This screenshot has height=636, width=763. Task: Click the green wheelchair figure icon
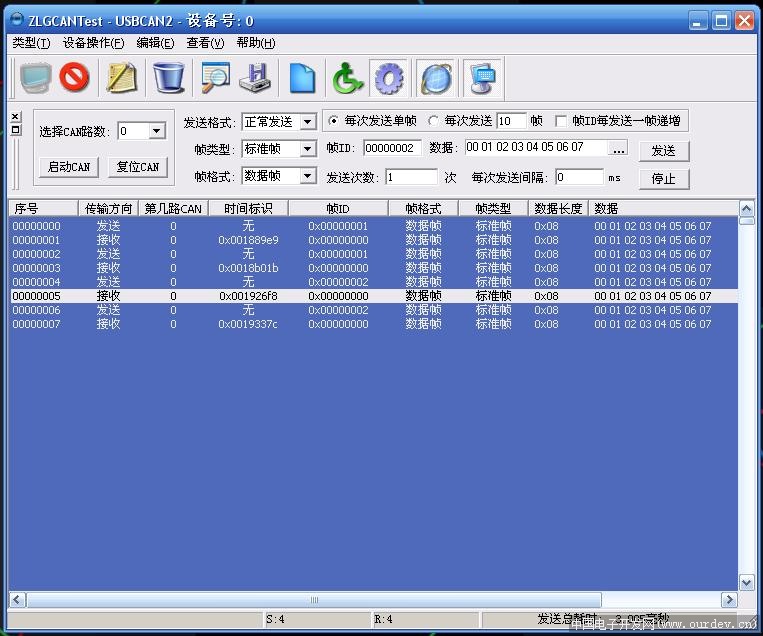pos(347,78)
